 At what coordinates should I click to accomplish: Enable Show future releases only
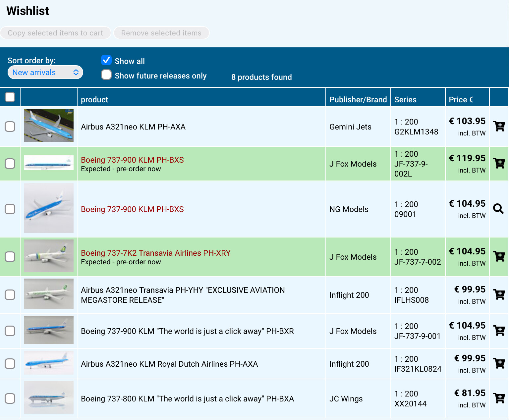point(106,75)
